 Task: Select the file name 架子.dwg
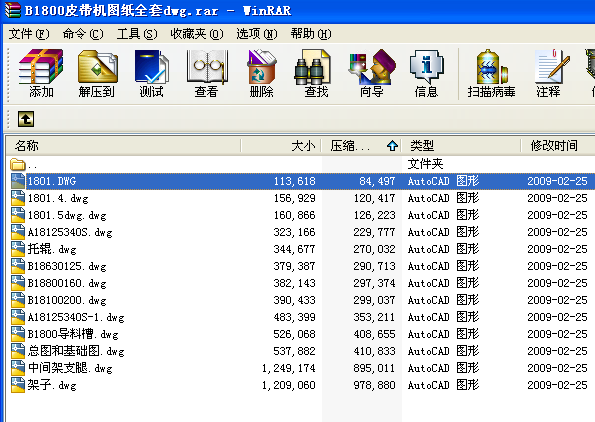[x=52, y=385]
